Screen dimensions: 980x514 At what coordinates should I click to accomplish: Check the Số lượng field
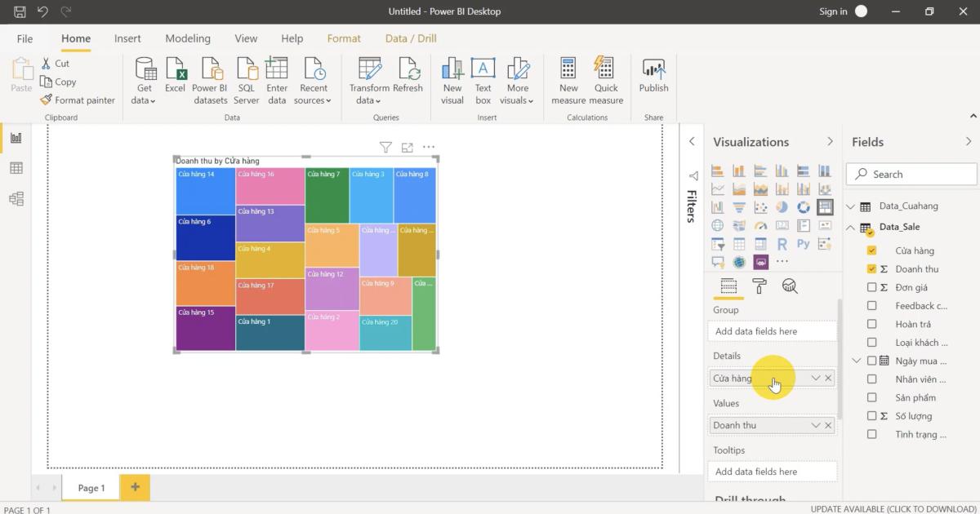[871, 415]
